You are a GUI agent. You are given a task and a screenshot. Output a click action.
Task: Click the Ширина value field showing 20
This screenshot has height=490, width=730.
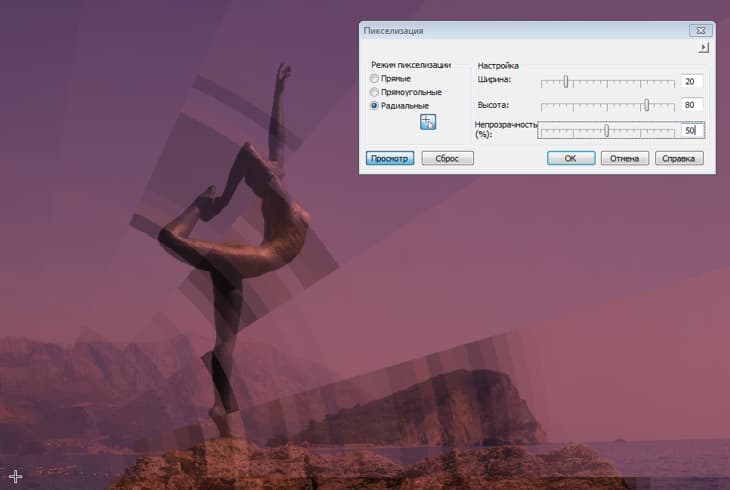click(691, 81)
